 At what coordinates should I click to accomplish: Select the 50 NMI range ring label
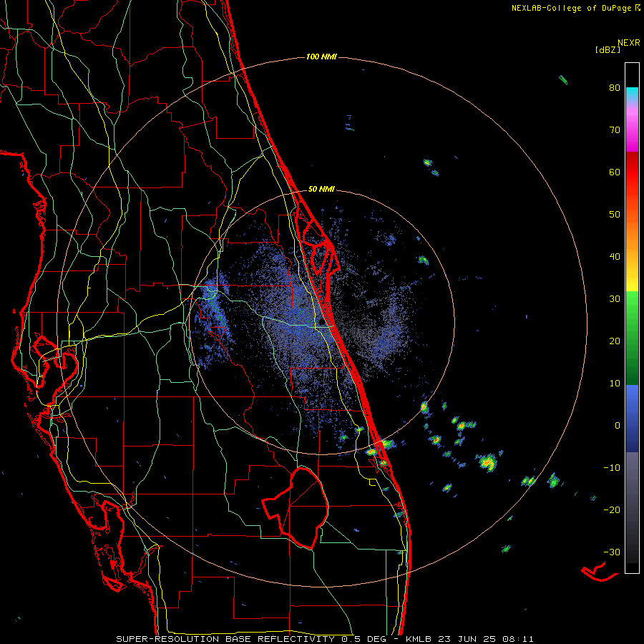[321, 189]
